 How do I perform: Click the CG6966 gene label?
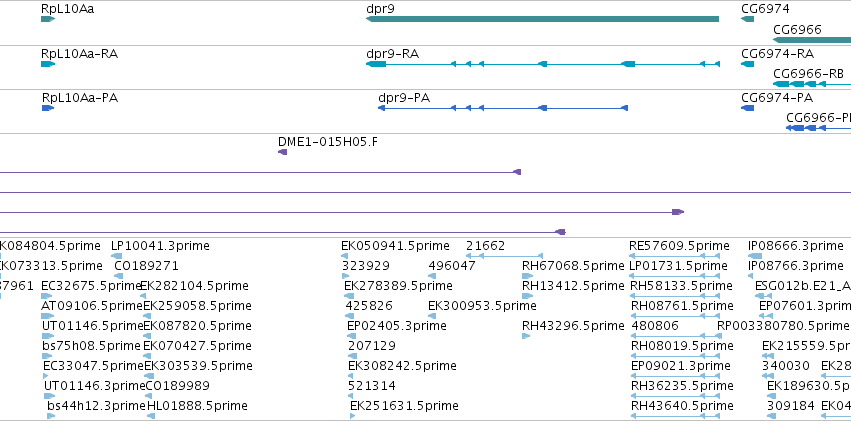[x=797, y=29]
